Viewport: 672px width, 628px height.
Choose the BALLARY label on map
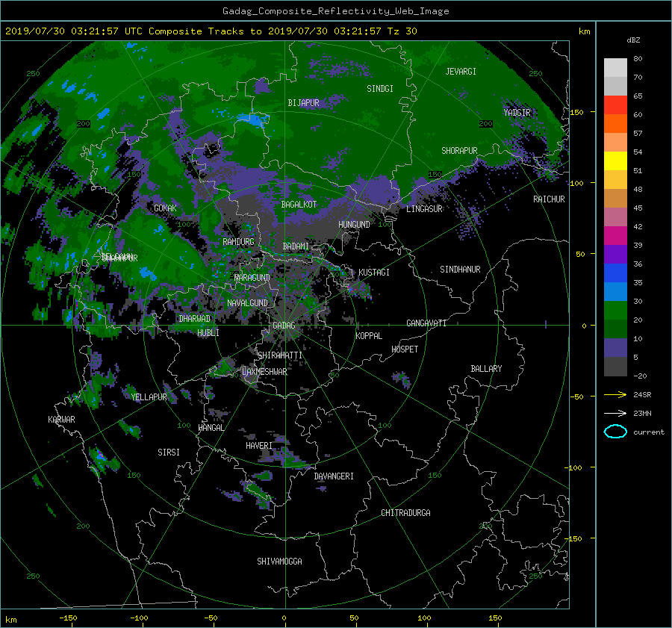point(486,369)
